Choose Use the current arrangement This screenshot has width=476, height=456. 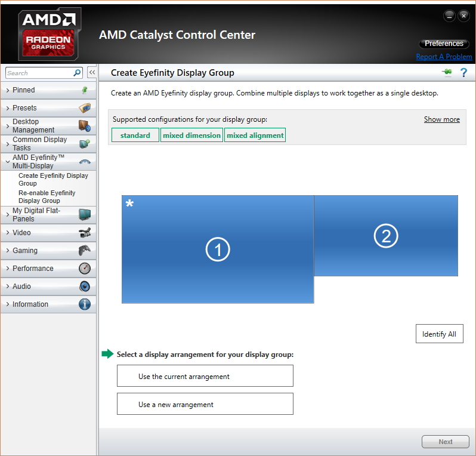[205, 376]
